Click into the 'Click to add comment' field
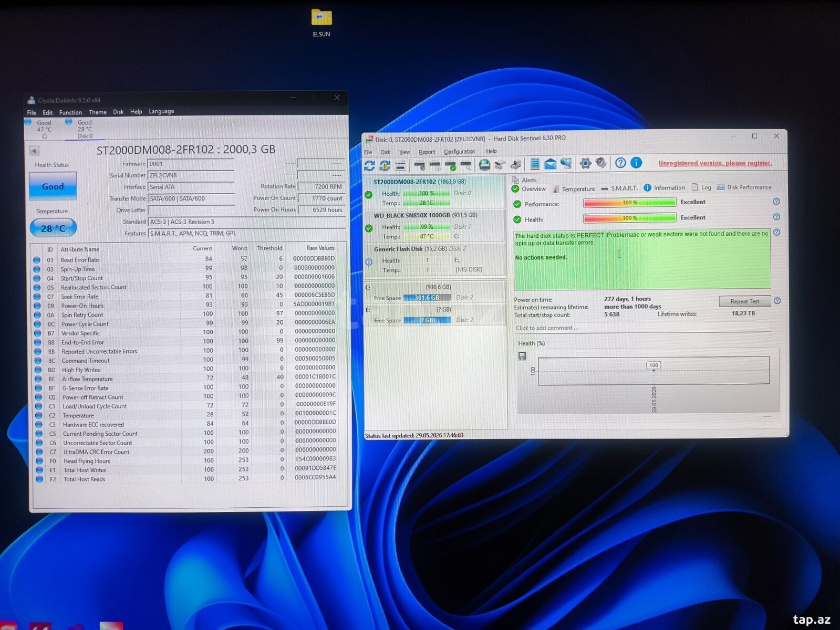Image resolution: width=840 pixels, height=630 pixels. [642, 328]
